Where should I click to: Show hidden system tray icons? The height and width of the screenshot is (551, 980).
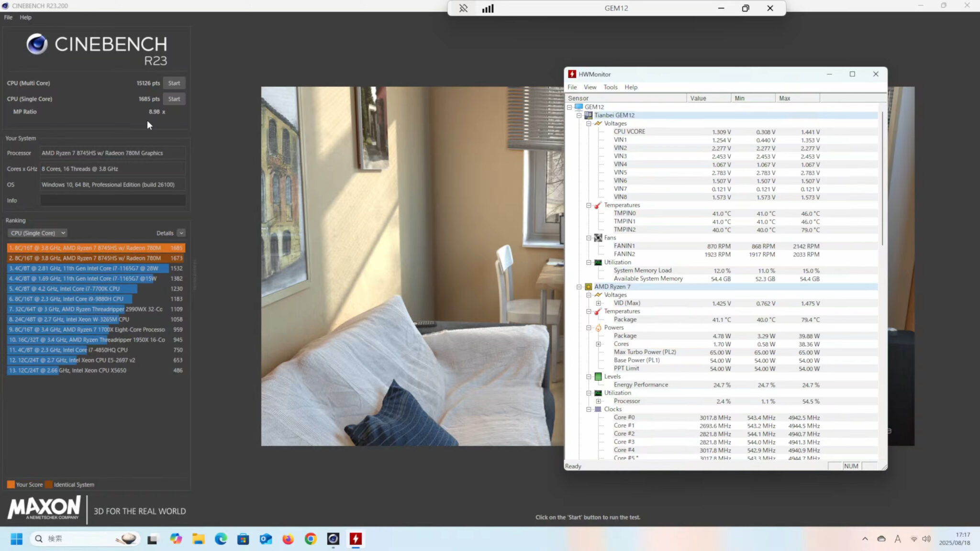(865, 539)
